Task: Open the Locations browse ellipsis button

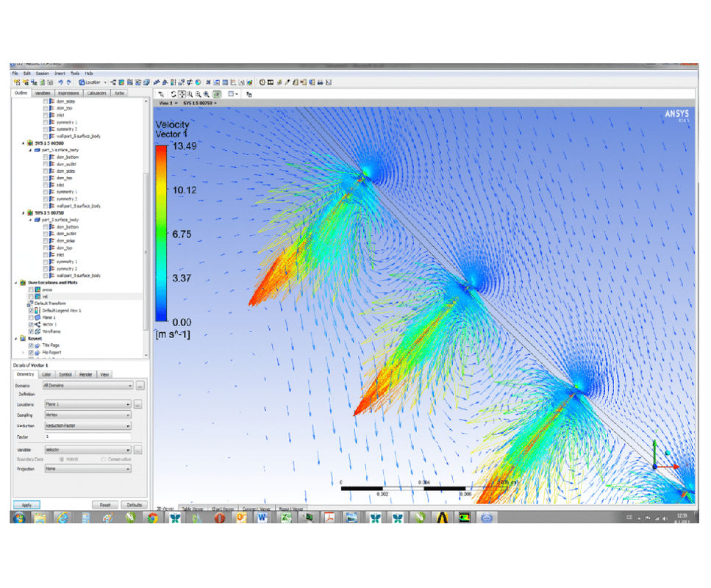Action: (x=137, y=404)
